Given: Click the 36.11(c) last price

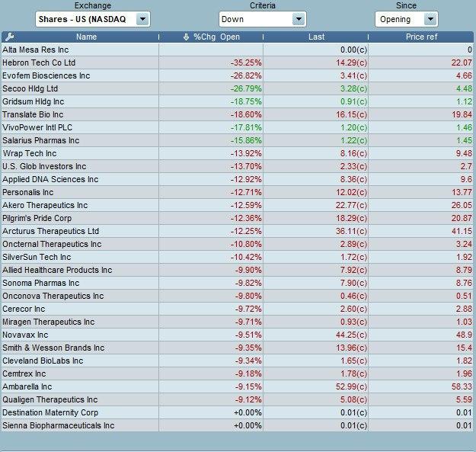Looking at the screenshot, I should [352, 231].
